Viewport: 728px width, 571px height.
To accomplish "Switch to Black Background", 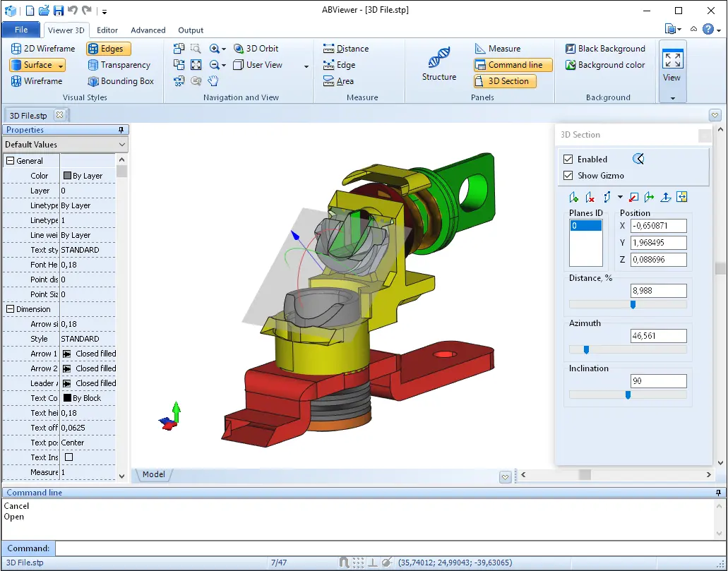I will coord(605,48).
